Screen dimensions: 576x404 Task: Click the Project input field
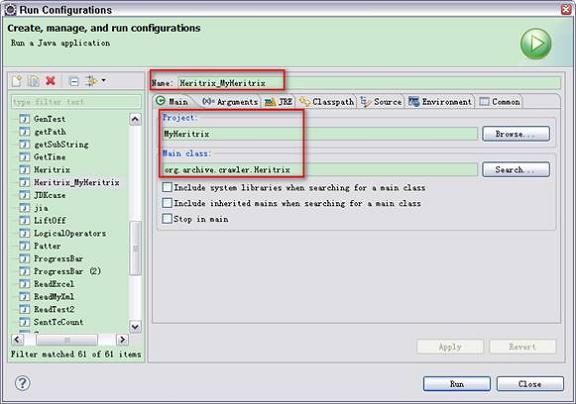tap(320, 134)
